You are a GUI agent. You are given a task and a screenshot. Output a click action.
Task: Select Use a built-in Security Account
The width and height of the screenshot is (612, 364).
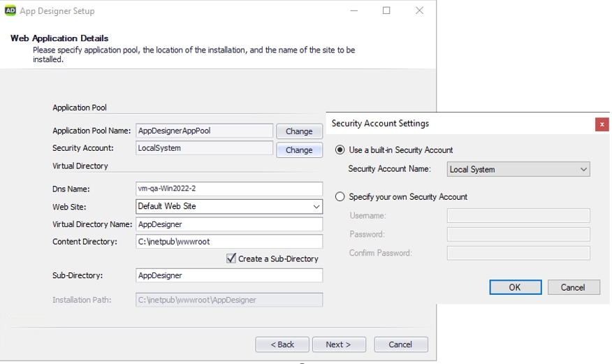tap(340, 150)
